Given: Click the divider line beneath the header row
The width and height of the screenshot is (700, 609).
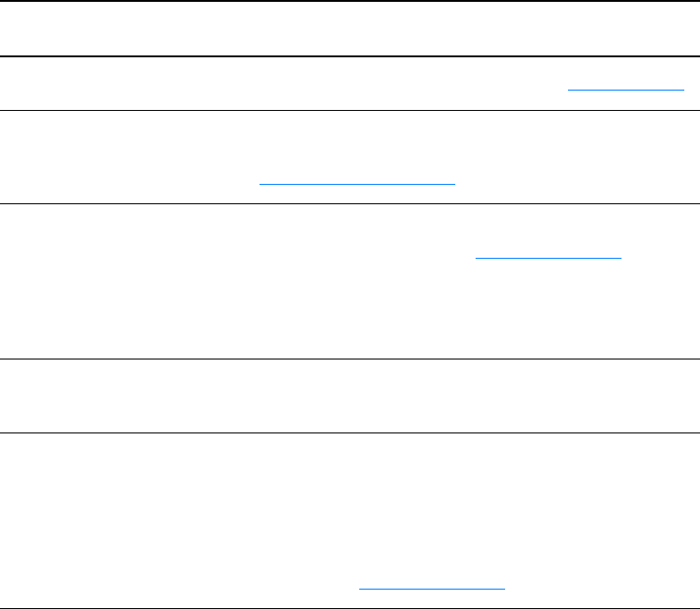Looking at the screenshot, I should tap(349, 56).
